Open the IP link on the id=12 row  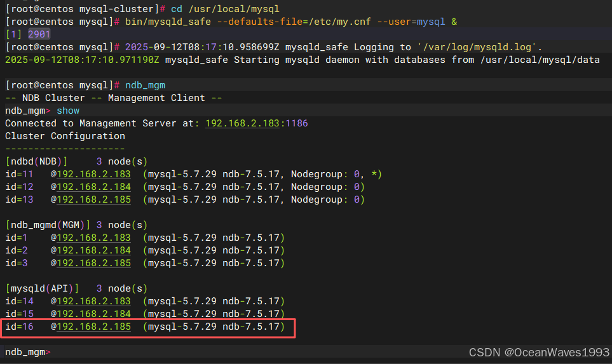point(93,187)
